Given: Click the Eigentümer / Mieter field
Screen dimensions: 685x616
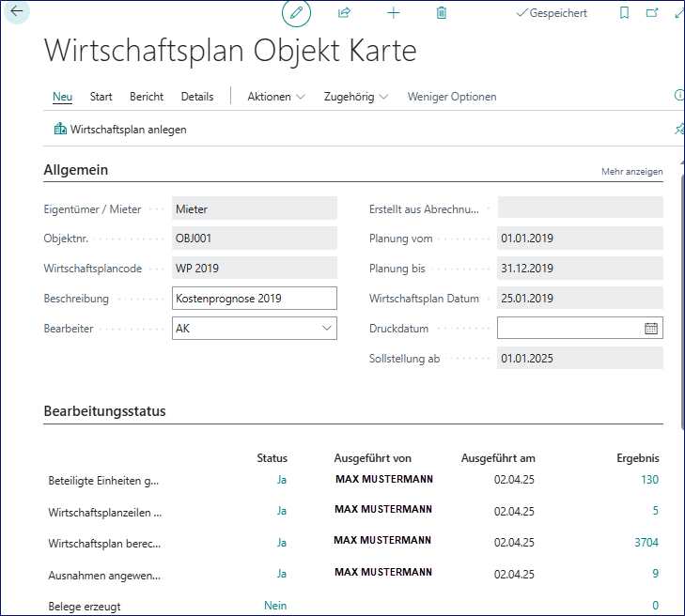Looking at the screenshot, I should (x=255, y=208).
